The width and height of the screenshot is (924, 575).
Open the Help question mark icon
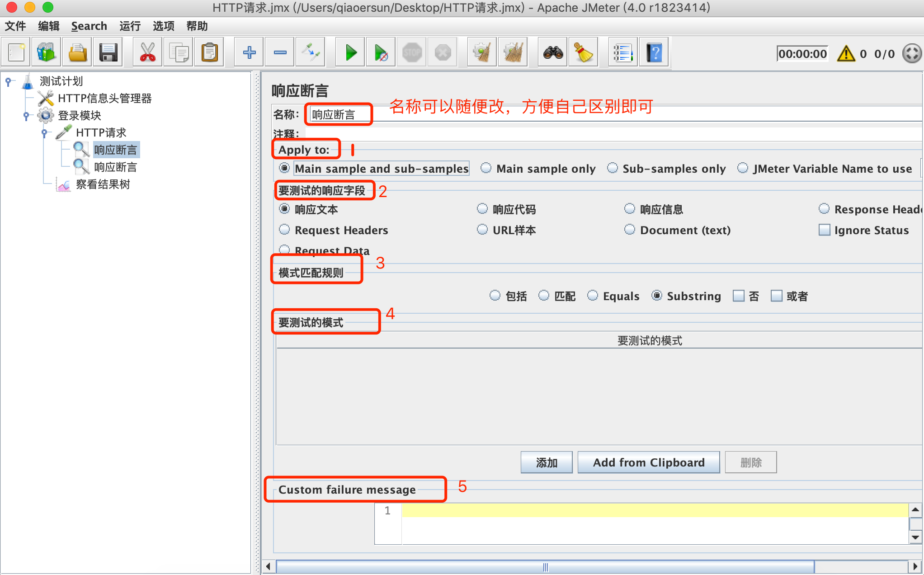[x=654, y=53]
